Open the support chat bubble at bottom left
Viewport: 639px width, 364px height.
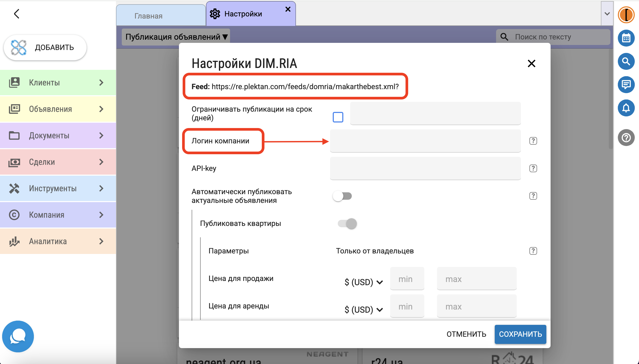[18, 336]
